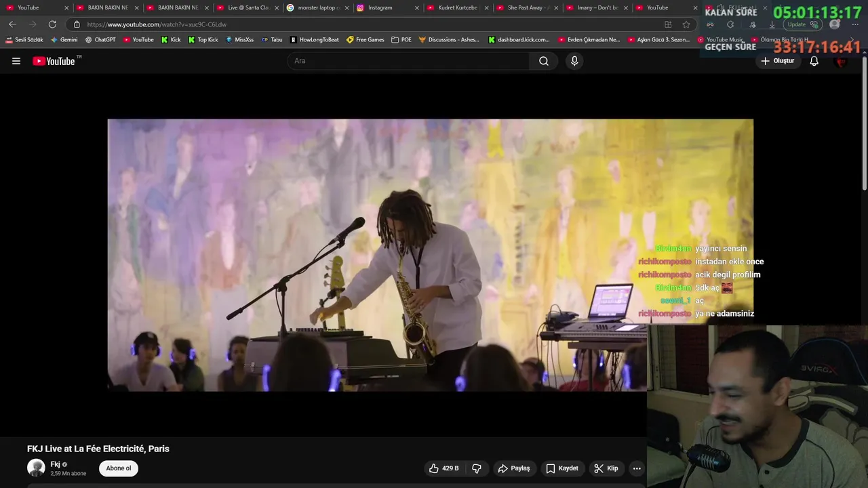Add page to favorites with star icon
This screenshot has height=488, width=868.
tap(686, 24)
